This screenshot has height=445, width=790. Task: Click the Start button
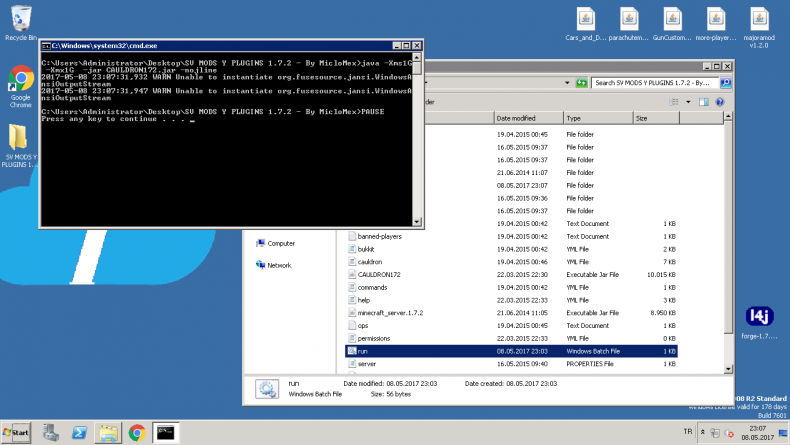(x=16, y=432)
